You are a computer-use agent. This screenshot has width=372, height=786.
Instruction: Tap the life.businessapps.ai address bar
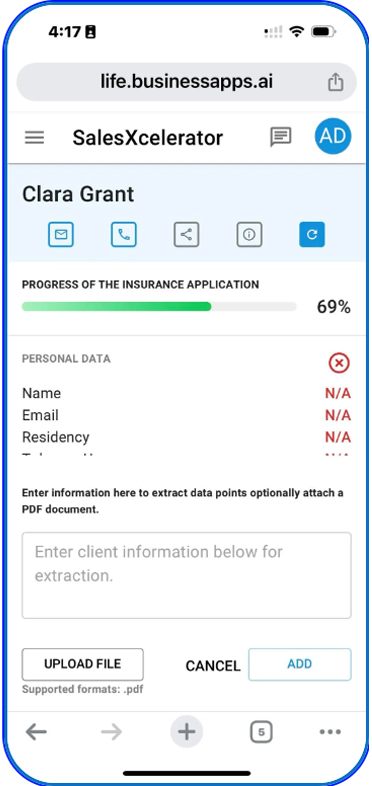click(187, 82)
